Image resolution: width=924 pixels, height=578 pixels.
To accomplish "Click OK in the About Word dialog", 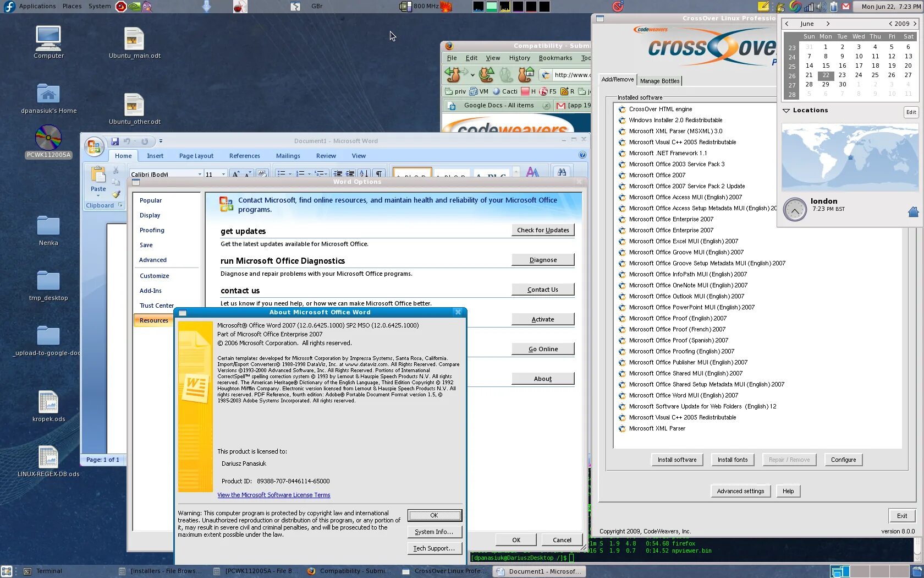I will click(435, 515).
